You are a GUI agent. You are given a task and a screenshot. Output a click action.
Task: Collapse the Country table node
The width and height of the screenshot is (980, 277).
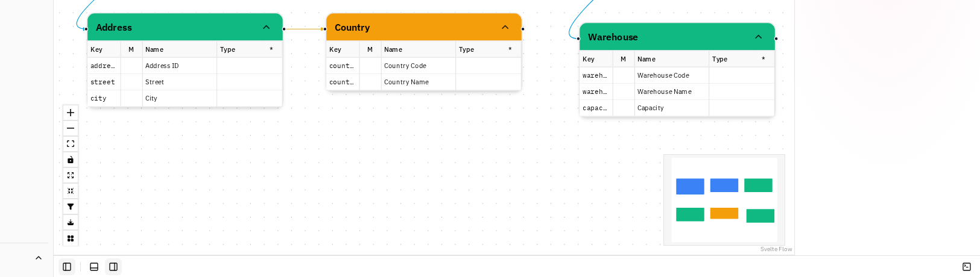[505, 27]
